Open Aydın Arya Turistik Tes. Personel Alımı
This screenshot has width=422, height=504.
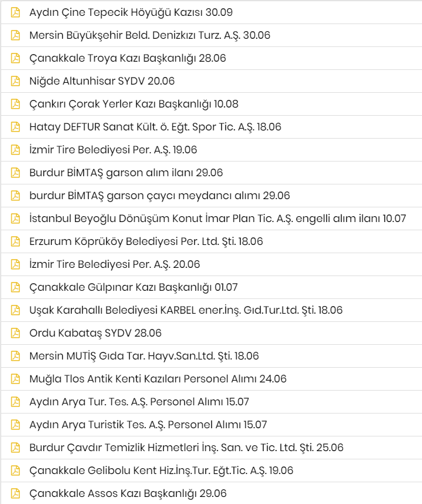[x=148, y=425]
